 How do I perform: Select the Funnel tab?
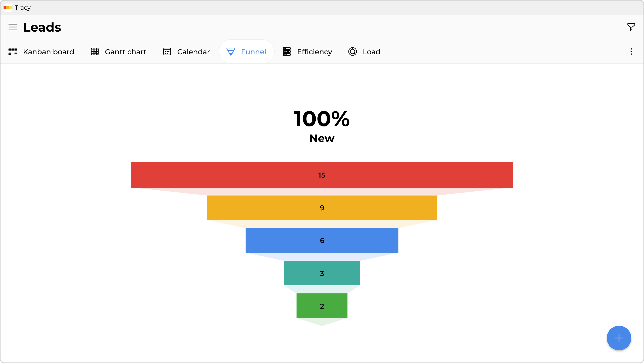click(x=253, y=52)
